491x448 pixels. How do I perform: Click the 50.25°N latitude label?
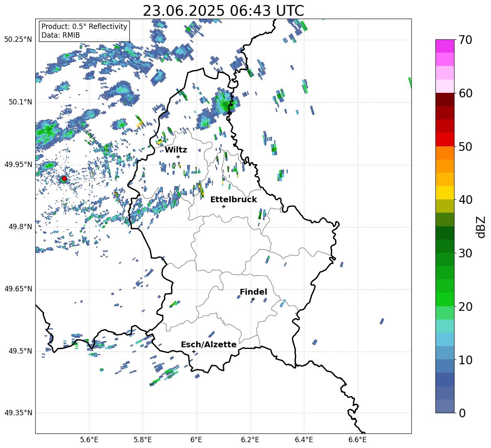(18, 40)
